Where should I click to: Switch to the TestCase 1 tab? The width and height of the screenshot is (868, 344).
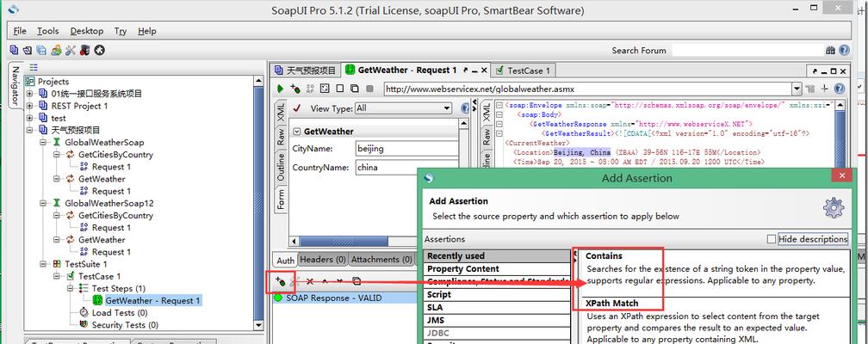pos(523,71)
